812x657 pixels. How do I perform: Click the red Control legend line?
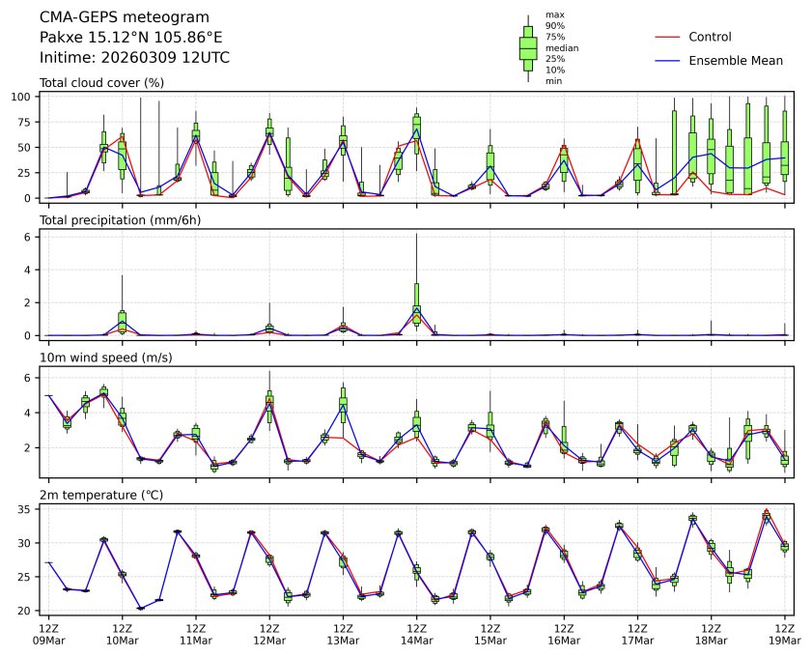coord(668,38)
